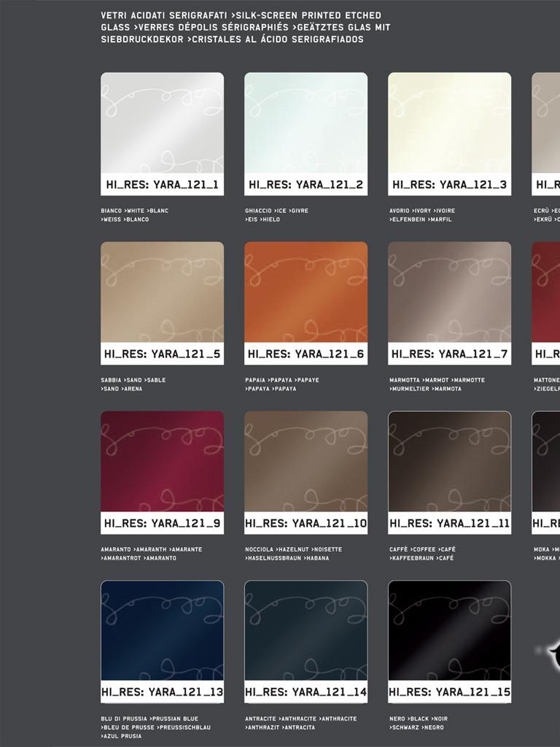
Task: Pick the Prussian blue swatch YARA_121_13
Action: pos(162,631)
